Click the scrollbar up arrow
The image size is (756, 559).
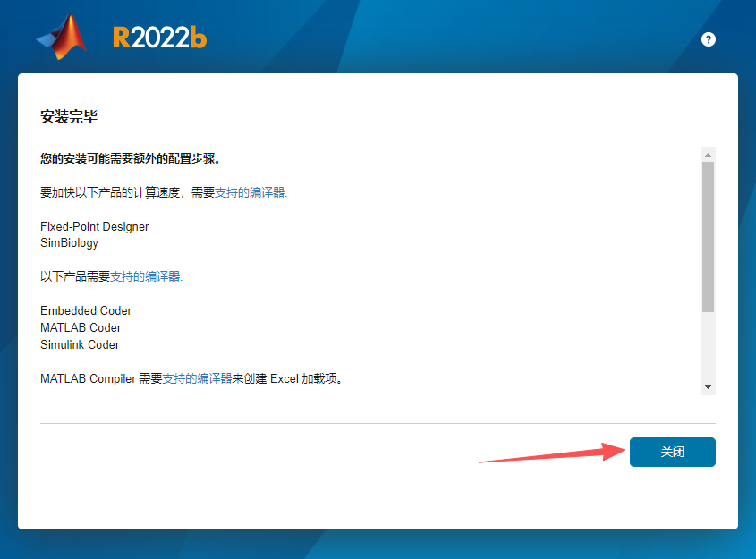(708, 153)
